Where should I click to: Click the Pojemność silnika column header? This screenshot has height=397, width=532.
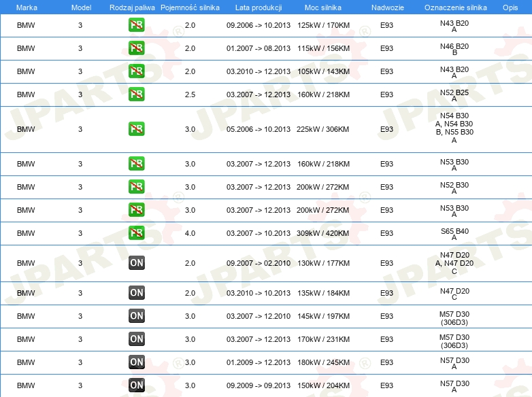[x=190, y=7]
